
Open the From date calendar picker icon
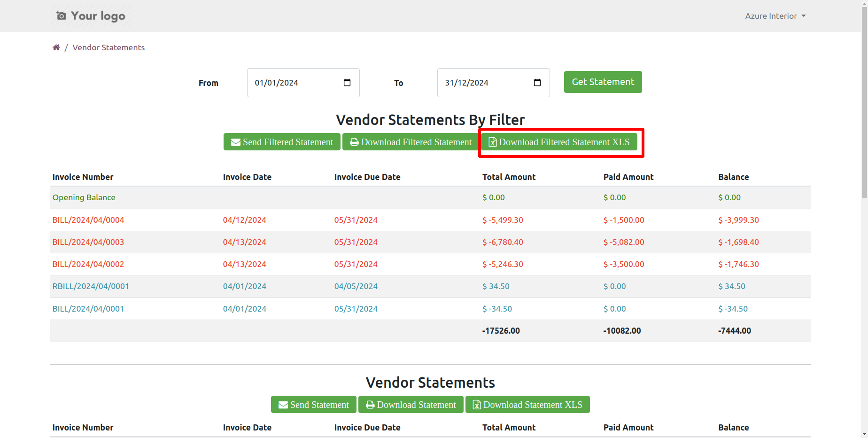tap(347, 83)
